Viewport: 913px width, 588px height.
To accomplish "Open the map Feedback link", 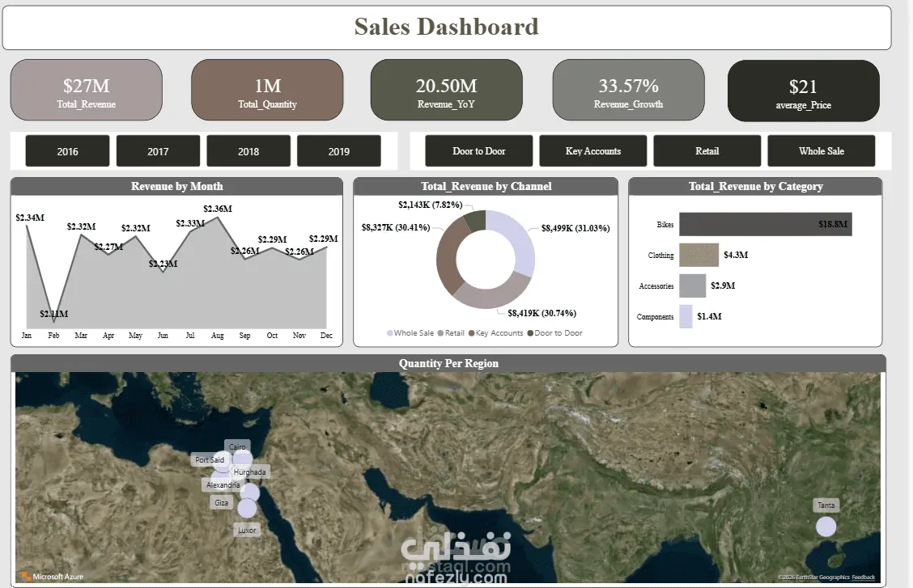I will (863, 577).
